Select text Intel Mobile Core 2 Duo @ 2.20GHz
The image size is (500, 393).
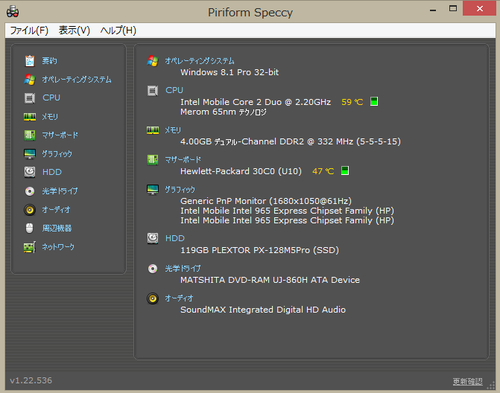pyautogui.click(x=256, y=102)
